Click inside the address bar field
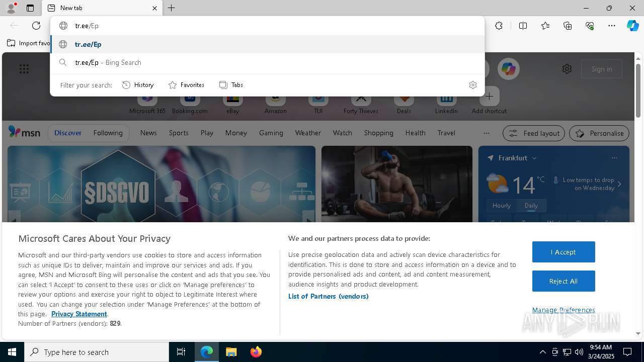Screen dimensions: 644x362 pyautogui.click(x=268, y=26)
